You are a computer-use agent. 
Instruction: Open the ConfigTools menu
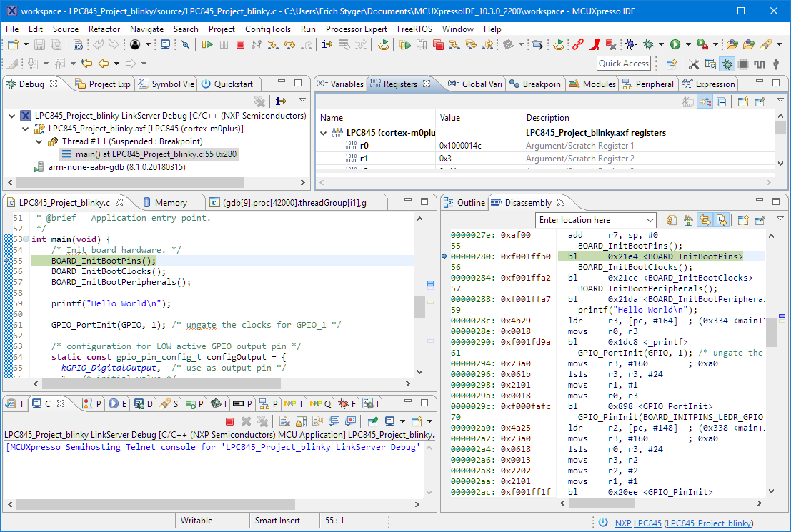[267, 29]
